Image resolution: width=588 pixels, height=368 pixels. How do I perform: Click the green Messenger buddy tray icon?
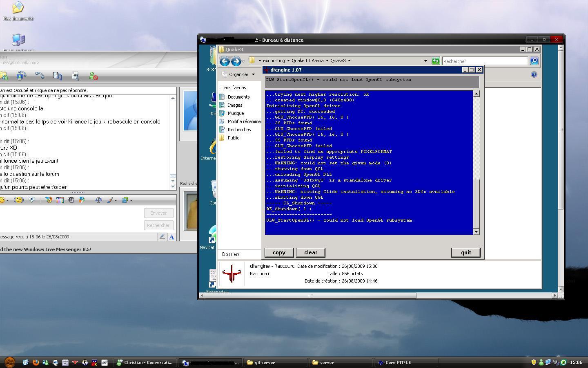(541, 362)
